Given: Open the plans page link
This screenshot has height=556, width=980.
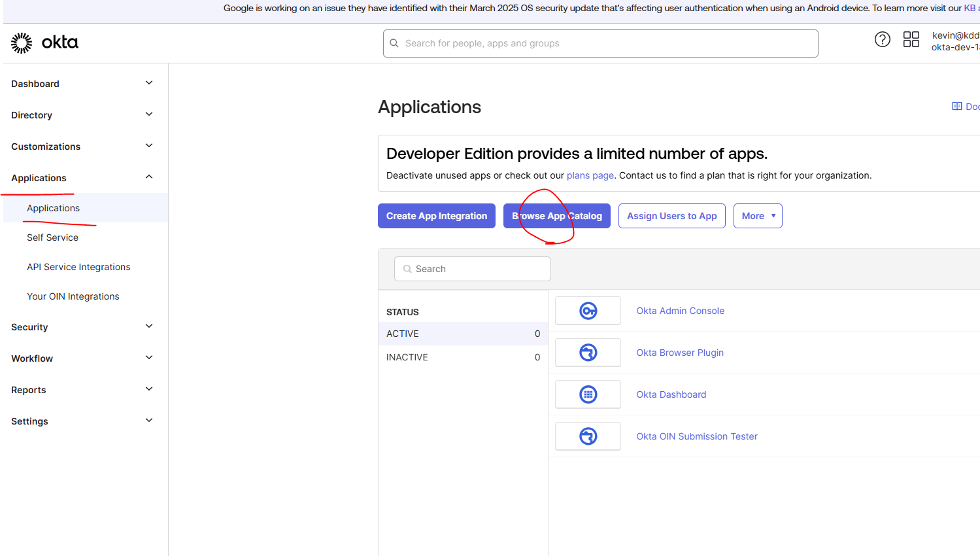Looking at the screenshot, I should (590, 175).
